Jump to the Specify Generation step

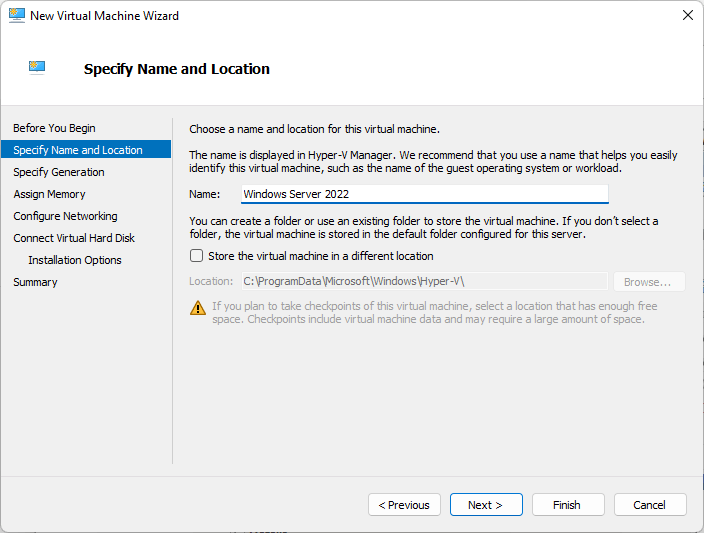[x=59, y=172]
